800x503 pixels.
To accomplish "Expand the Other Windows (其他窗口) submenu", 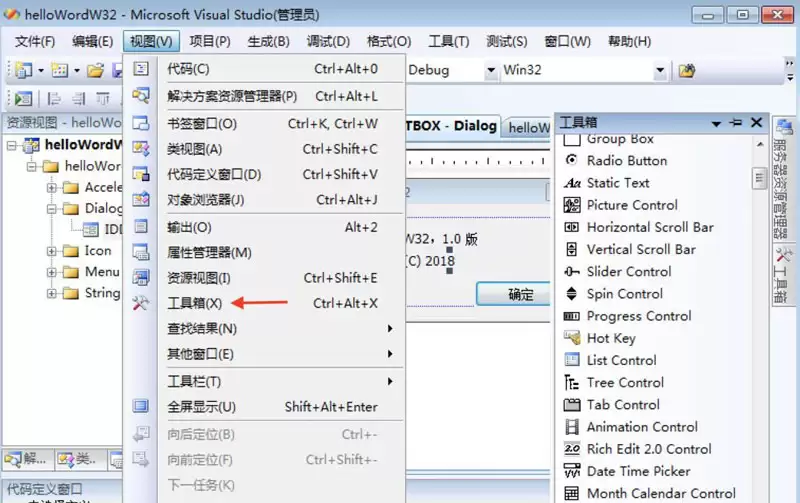I will 390,354.
